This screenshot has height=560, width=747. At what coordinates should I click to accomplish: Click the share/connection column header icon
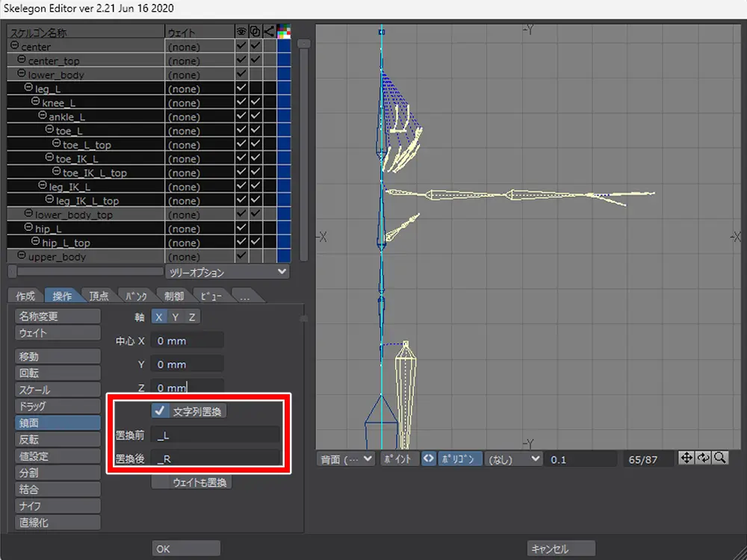click(269, 32)
